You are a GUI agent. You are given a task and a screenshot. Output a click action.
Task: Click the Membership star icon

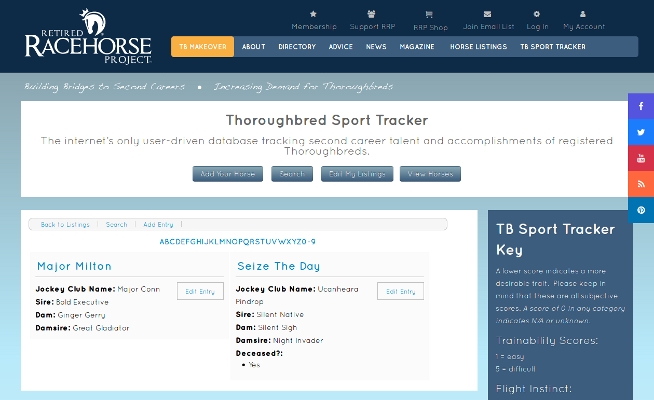tap(313, 14)
